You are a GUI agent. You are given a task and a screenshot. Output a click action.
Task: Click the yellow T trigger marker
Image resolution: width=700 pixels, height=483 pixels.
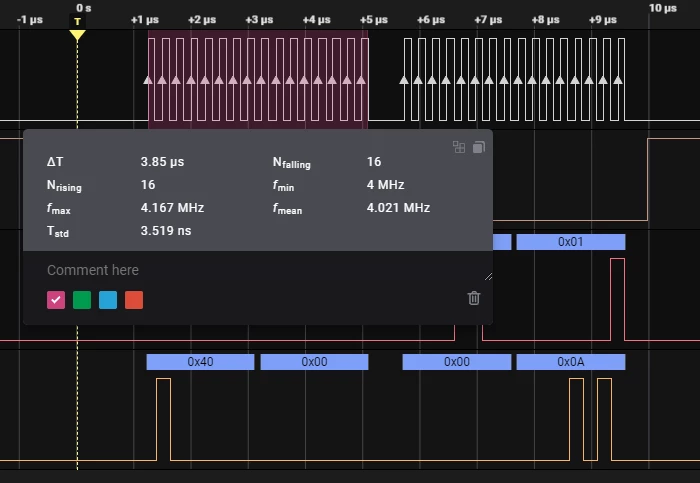77,29
